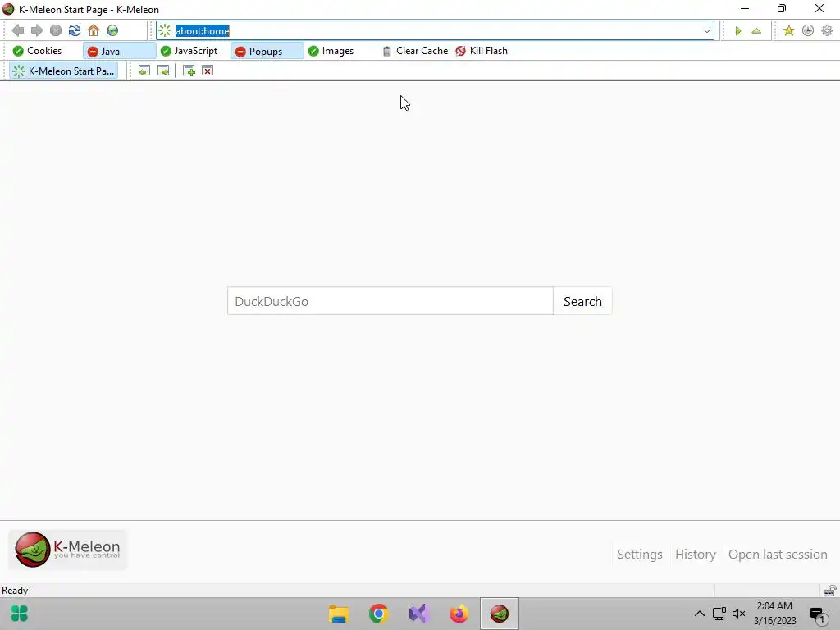This screenshot has height=630, width=840.
Task: Go back with the Back arrow
Action: 18,30
